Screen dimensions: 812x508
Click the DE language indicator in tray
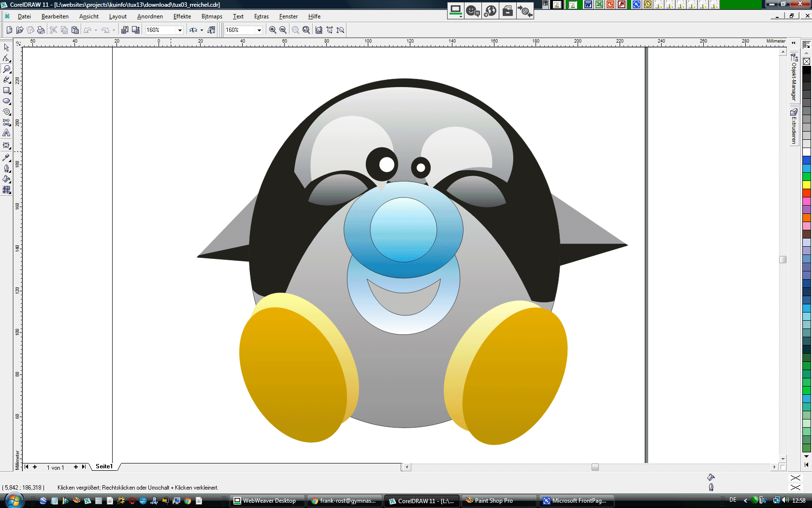733,500
